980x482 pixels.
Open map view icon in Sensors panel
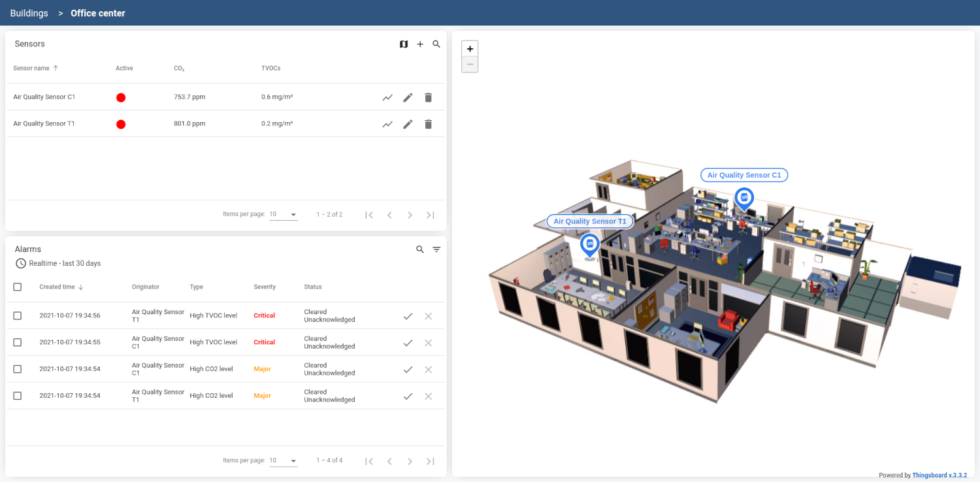click(404, 44)
